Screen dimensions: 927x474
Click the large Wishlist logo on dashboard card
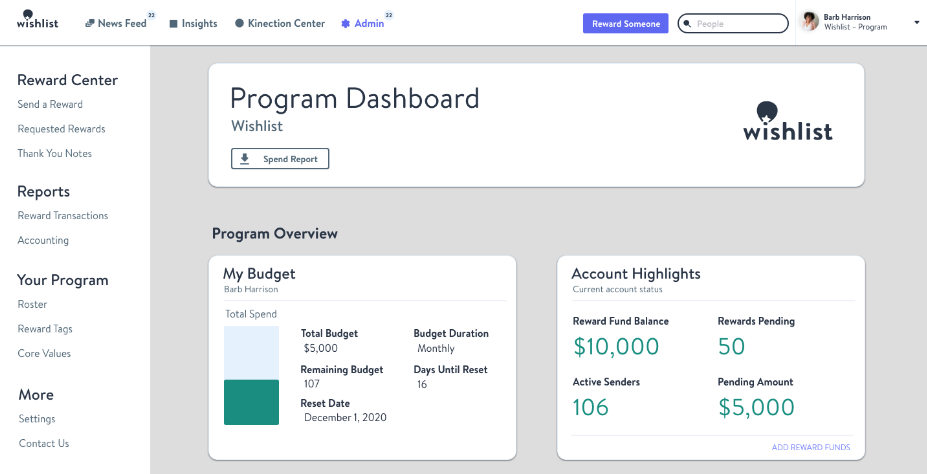(x=787, y=121)
